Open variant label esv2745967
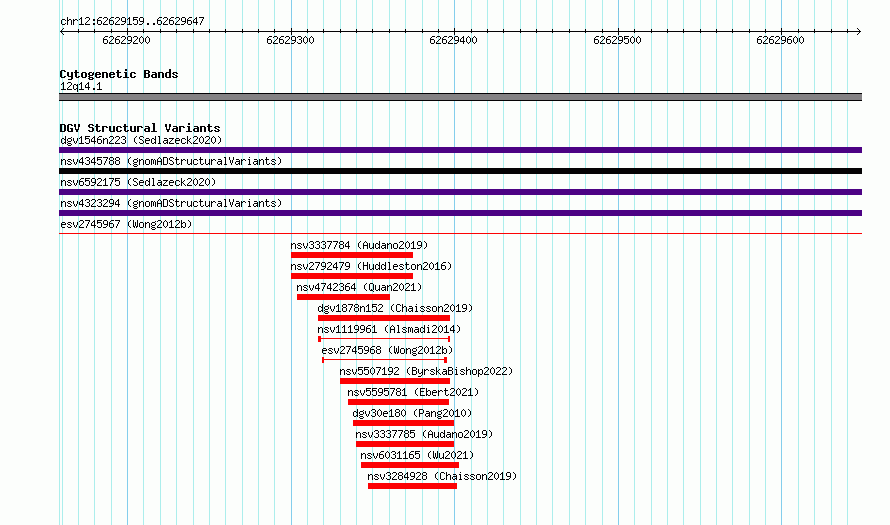The width and height of the screenshot is (890, 525). 126,224
